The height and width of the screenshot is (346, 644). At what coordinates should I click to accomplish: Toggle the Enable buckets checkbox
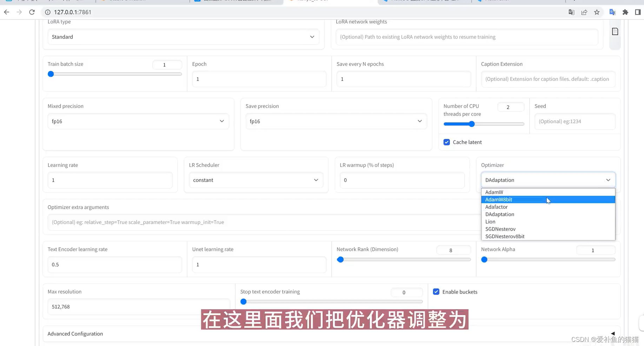tap(436, 292)
